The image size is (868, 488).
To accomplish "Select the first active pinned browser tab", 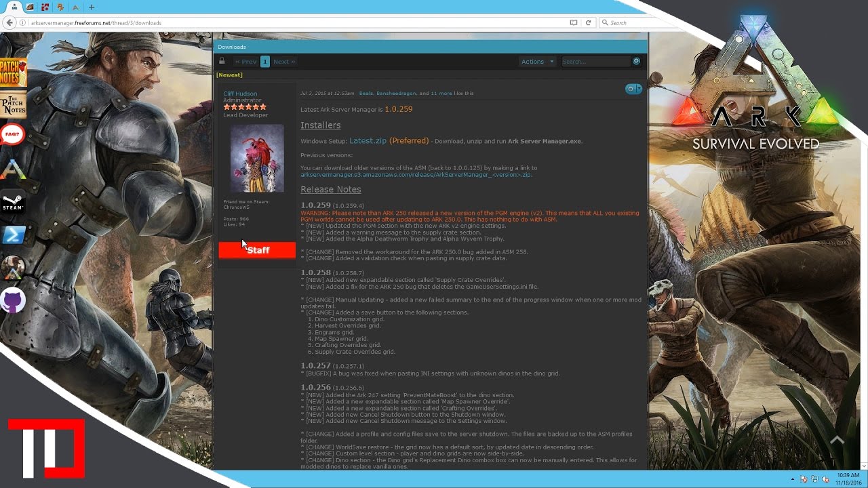I will click(x=14, y=7).
